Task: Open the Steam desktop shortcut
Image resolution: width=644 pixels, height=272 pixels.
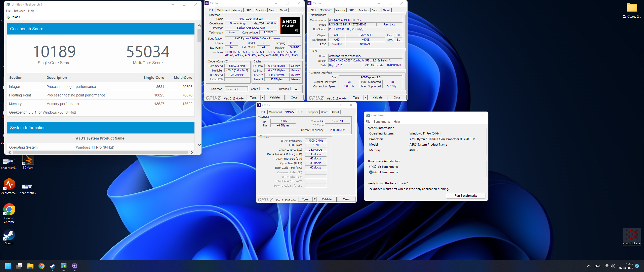Action: pyautogui.click(x=9, y=237)
